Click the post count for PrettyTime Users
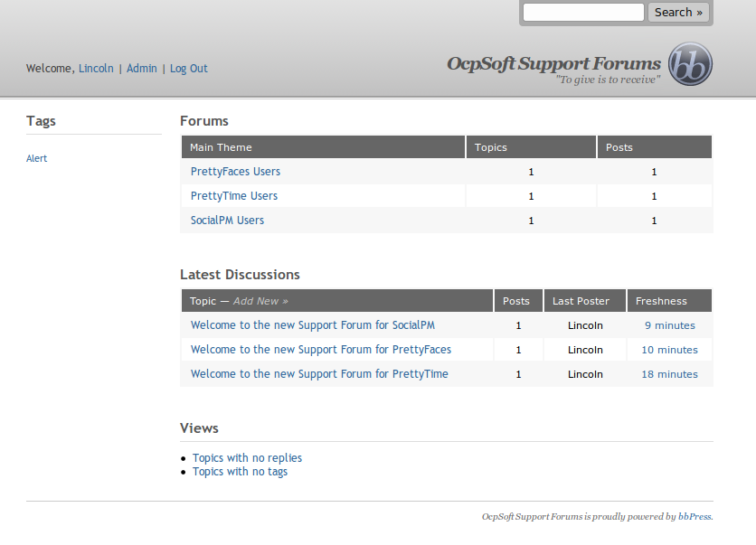The height and width of the screenshot is (545, 756). tap(655, 197)
